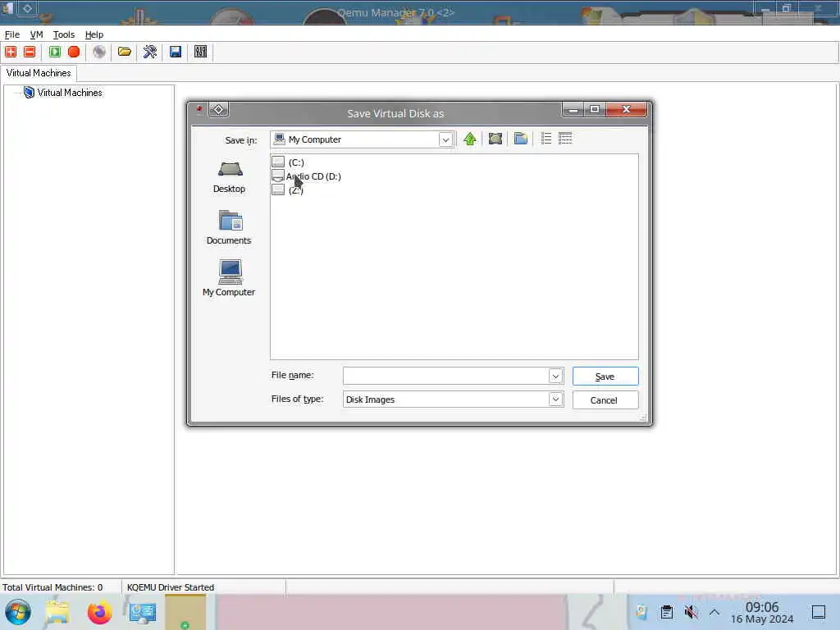Screen dimensions: 840x630
Task: Close the Save Virtual Disk as dialog
Action: tap(626, 109)
